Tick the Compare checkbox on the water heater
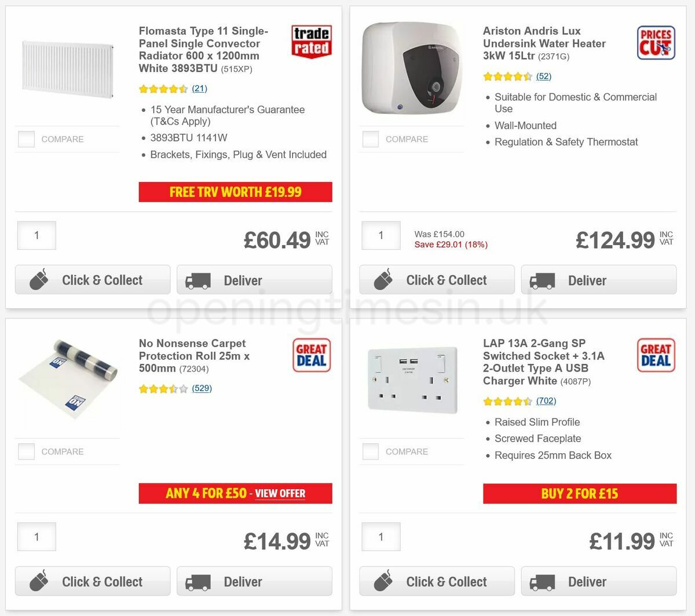 [x=370, y=139]
